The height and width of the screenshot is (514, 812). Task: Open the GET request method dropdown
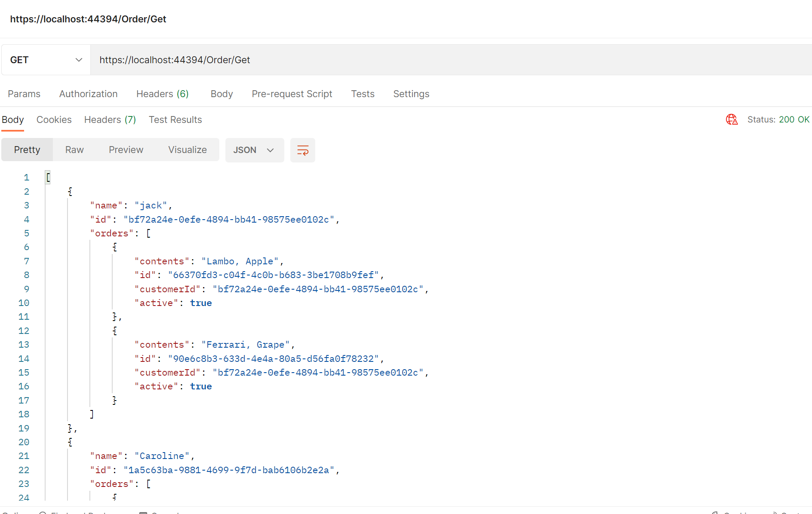[x=45, y=60]
